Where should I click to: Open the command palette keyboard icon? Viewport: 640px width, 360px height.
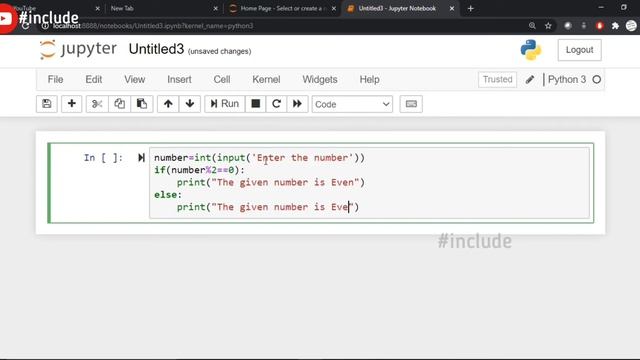(x=411, y=104)
